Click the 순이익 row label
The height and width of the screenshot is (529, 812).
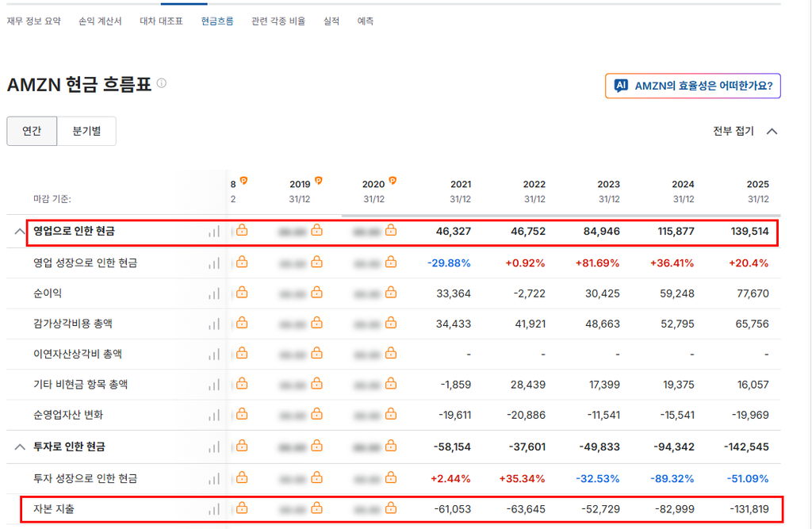point(48,293)
